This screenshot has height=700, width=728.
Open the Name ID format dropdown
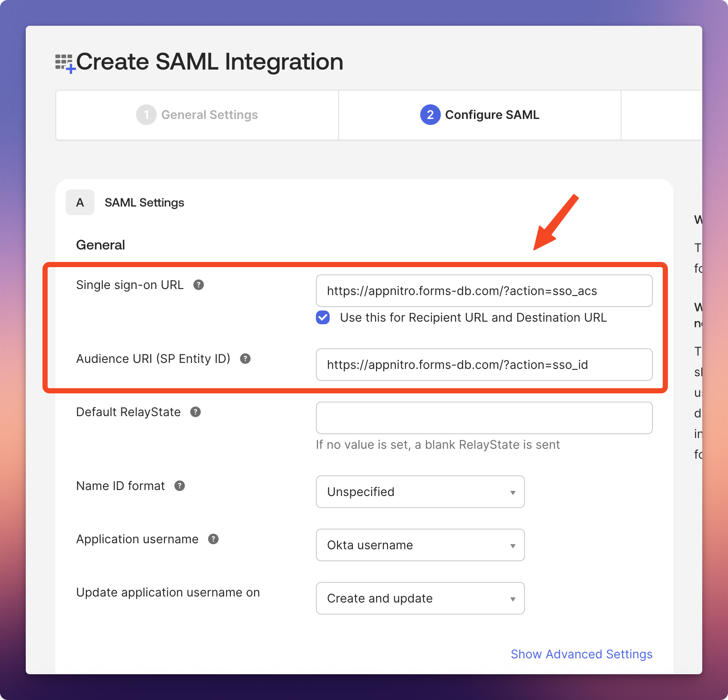420,492
